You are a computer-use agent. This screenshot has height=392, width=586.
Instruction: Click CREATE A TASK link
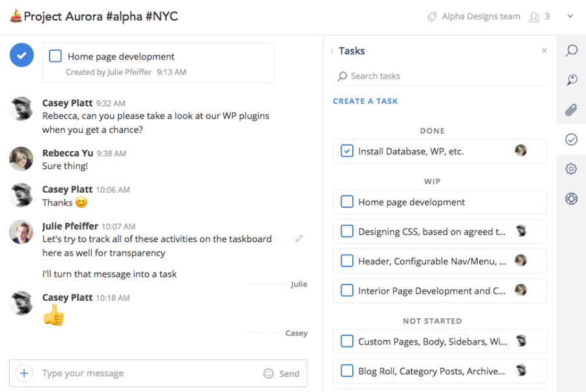click(x=365, y=102)
